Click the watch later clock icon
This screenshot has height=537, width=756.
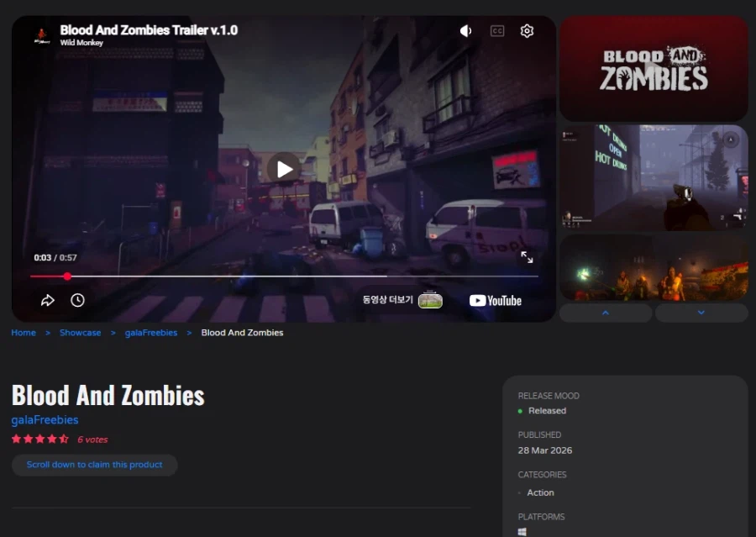[76, 299]
